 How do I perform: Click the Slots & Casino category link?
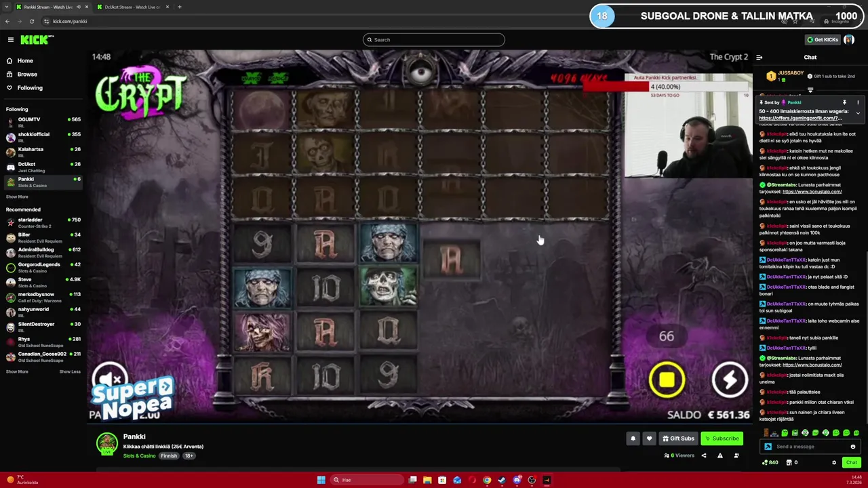click(139, 456)
